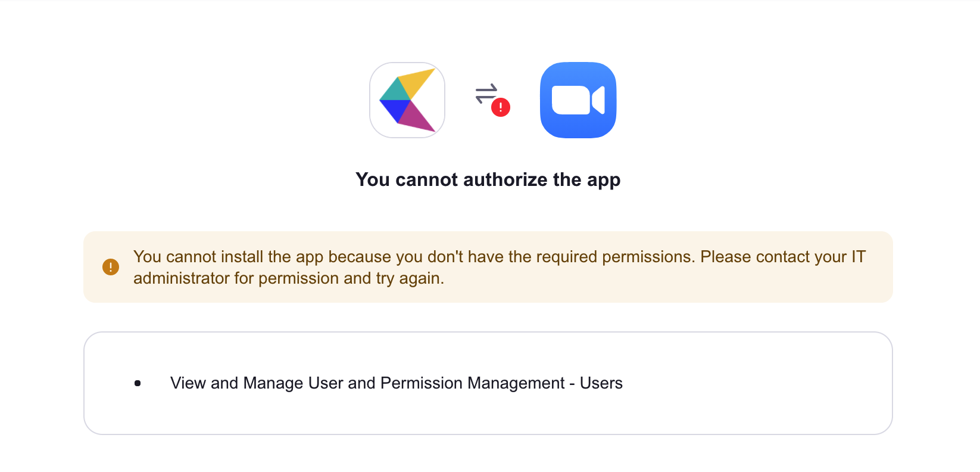Click the yellow triangle segment of K logo
This screenshot has width=980, height=472.
tap(416, 83)
